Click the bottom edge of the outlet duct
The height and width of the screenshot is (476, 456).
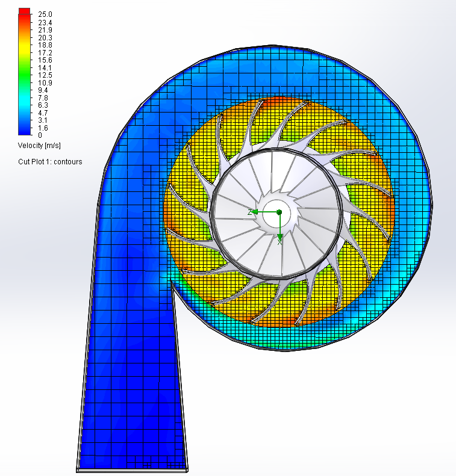[133, 469]
